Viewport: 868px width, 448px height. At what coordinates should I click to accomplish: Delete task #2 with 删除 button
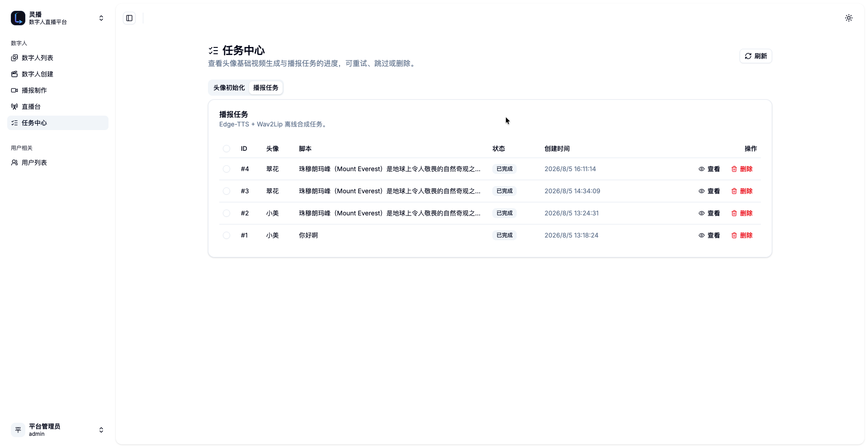[x=742, y=213]
